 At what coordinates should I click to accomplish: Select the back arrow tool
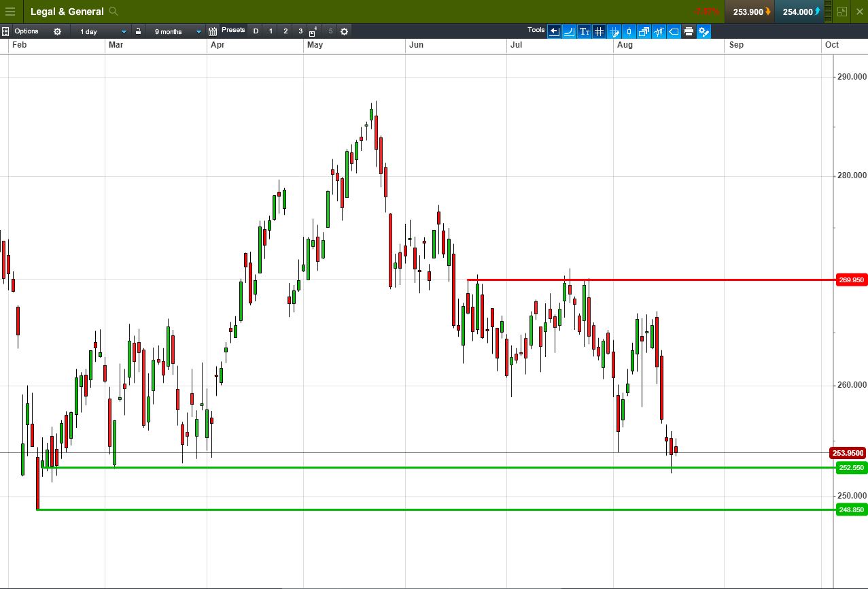pos(554,31)
